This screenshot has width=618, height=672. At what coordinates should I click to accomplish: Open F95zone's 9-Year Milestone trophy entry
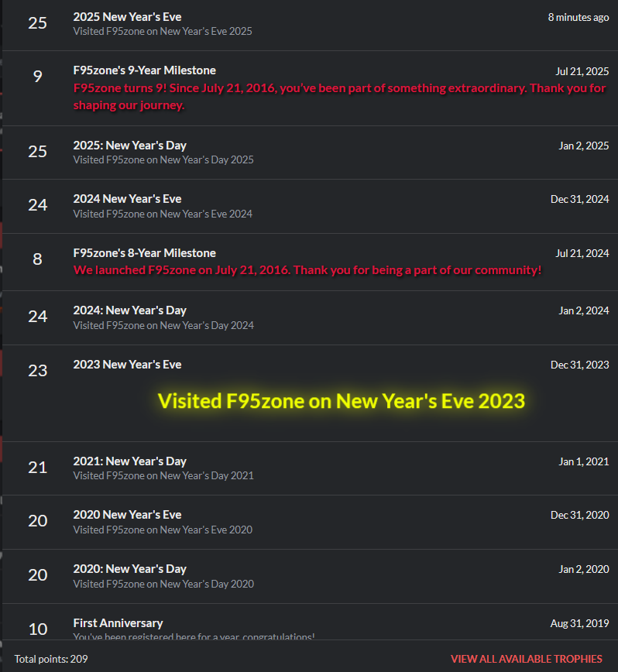(x=144, y=70)
